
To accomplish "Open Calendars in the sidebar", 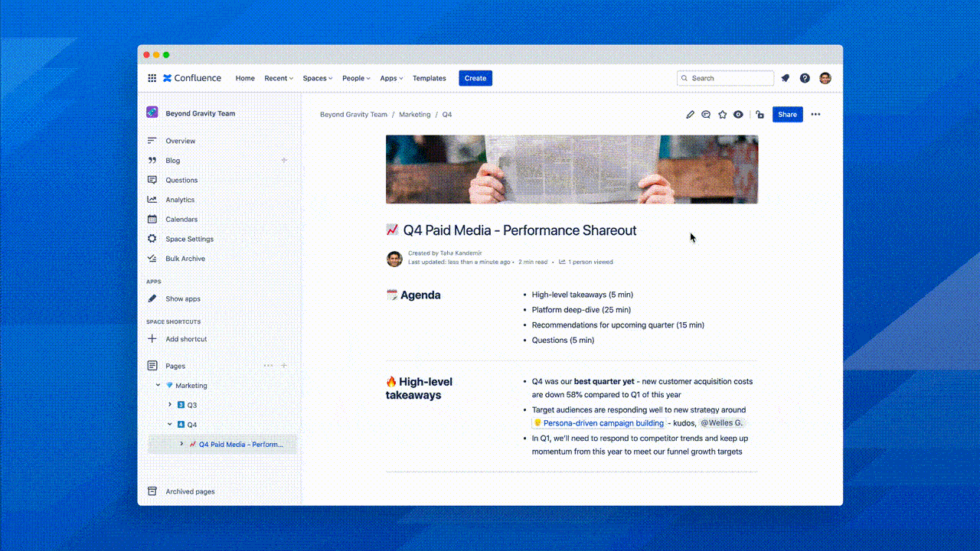I will pos(181,219).
